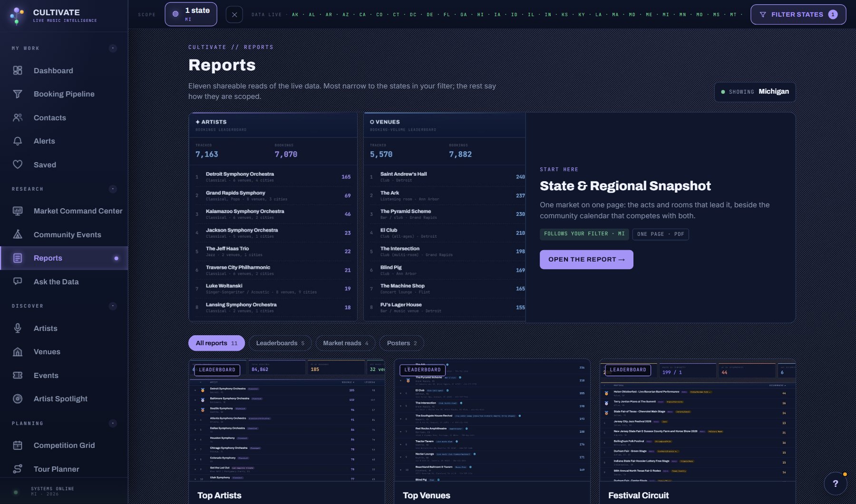Viewport: 856px width, 504px height.
Task: Select Grand Rapids Symphony row
Action: [273, 195]
